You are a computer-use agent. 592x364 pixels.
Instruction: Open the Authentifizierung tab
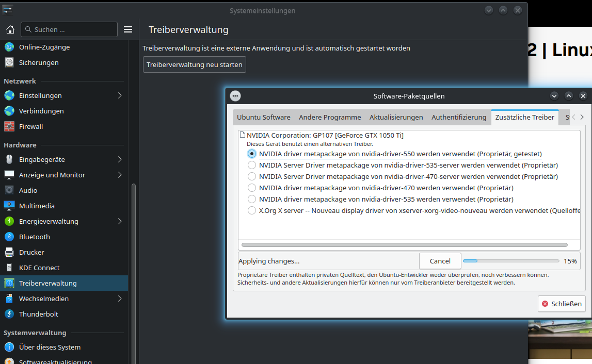click(459, 118)
